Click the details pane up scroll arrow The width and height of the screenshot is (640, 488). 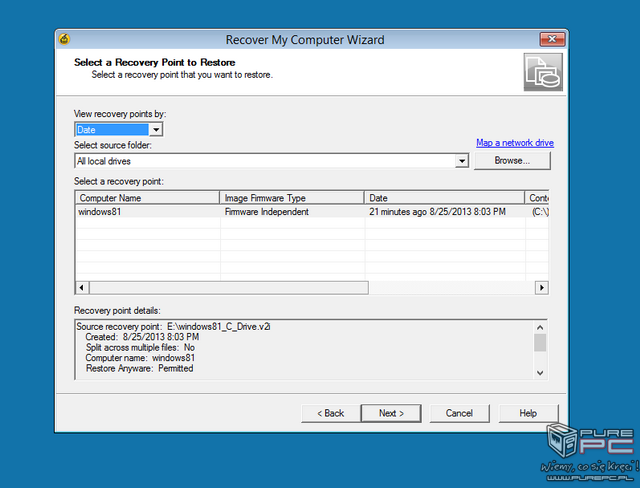[540, 327]
